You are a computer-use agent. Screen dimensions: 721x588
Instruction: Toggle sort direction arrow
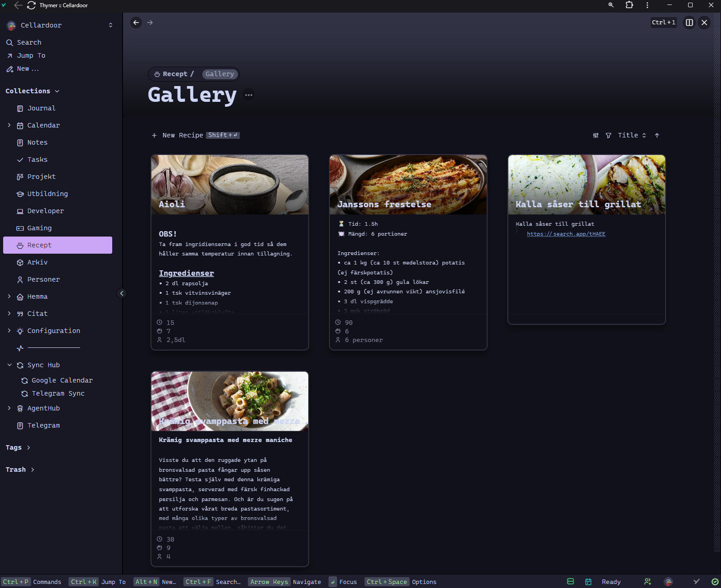pos(657,135)
